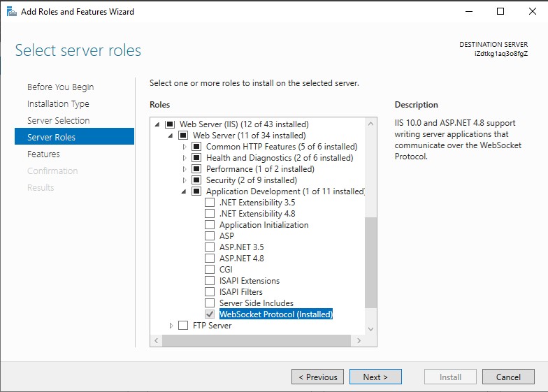This screenshot has width=548, height=392.
Task: Enable the CGI role checkbox
Action: click(210, 270)
